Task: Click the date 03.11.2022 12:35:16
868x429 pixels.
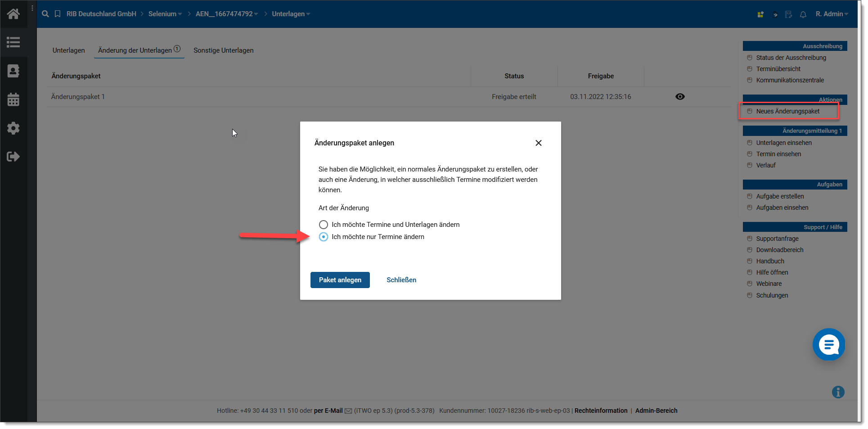Action: [601, 97]
